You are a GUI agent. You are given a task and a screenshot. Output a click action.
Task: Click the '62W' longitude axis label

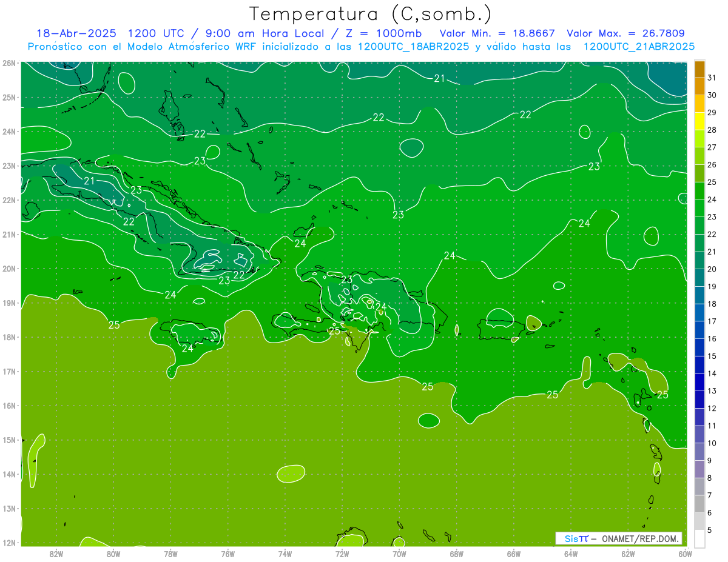click(x=628, y=554)
